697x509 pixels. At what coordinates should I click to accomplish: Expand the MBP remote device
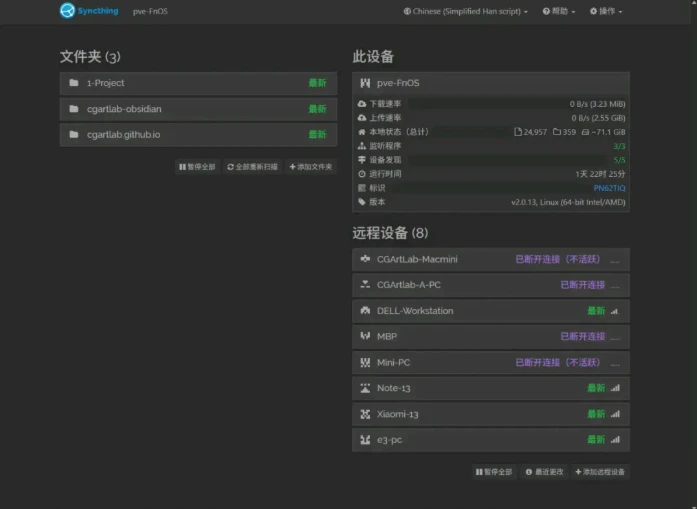click(x=491, y=337)
